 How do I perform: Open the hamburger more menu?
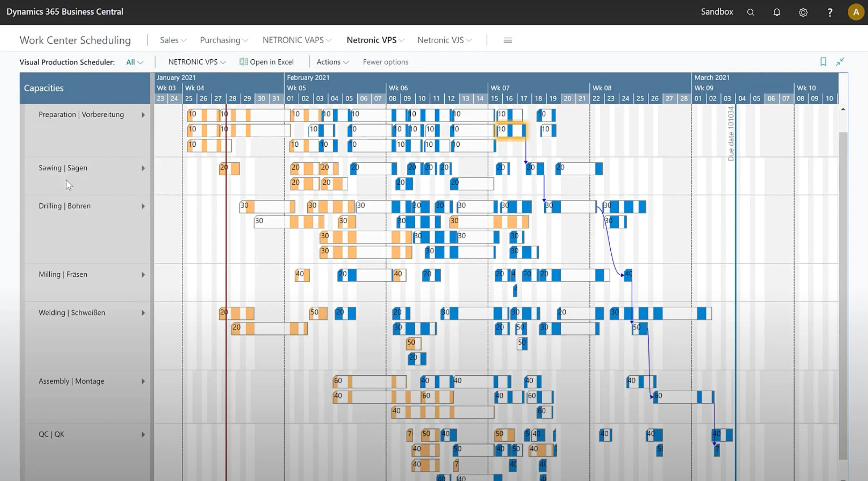pyautogui.click(x=508, y=40)
